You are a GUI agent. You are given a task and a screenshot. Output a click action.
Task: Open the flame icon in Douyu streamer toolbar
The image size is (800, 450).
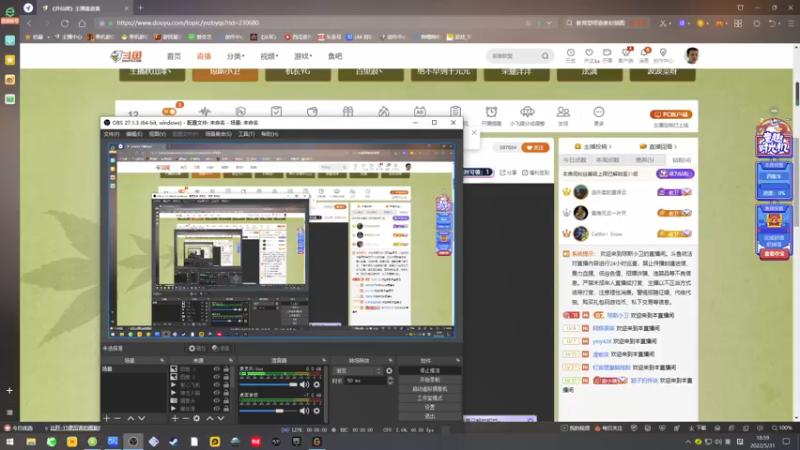pos(384,111)
